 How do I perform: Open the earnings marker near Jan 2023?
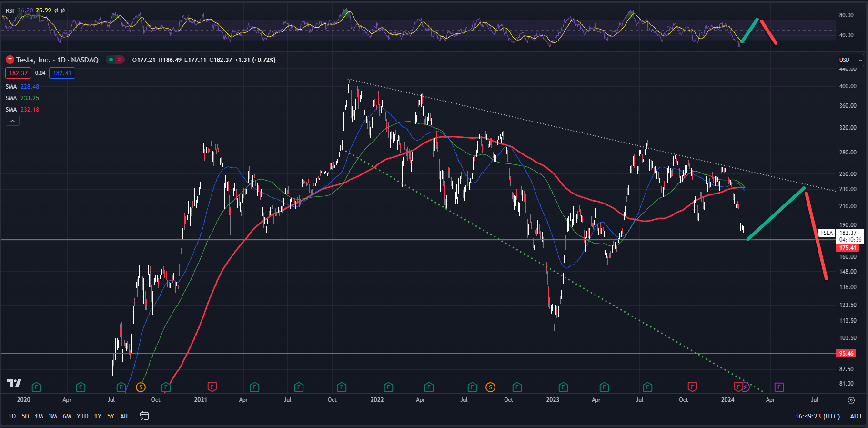pyautogui.click(x=563, y=387)
